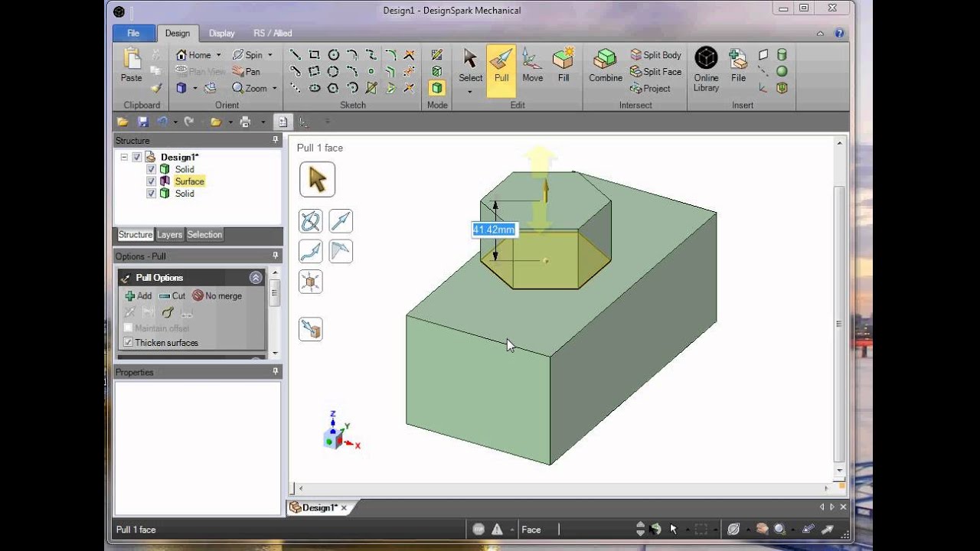Image resolution: width=980 pixels, height=551 pixels.
Task: Toggle visibility checkbox of Surface item
Action: click(x=151, y=181)
